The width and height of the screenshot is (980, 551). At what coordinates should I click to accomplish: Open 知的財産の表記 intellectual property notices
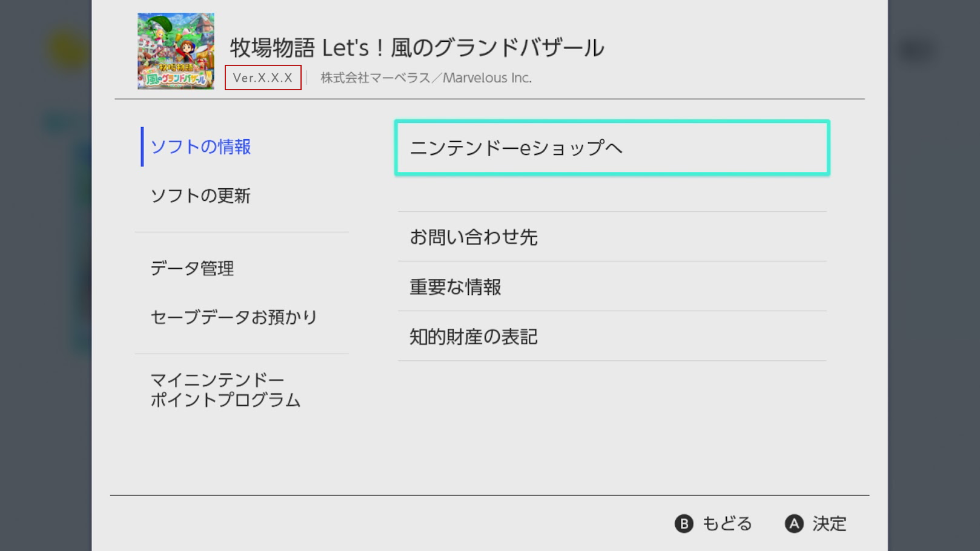pos(474,336)
